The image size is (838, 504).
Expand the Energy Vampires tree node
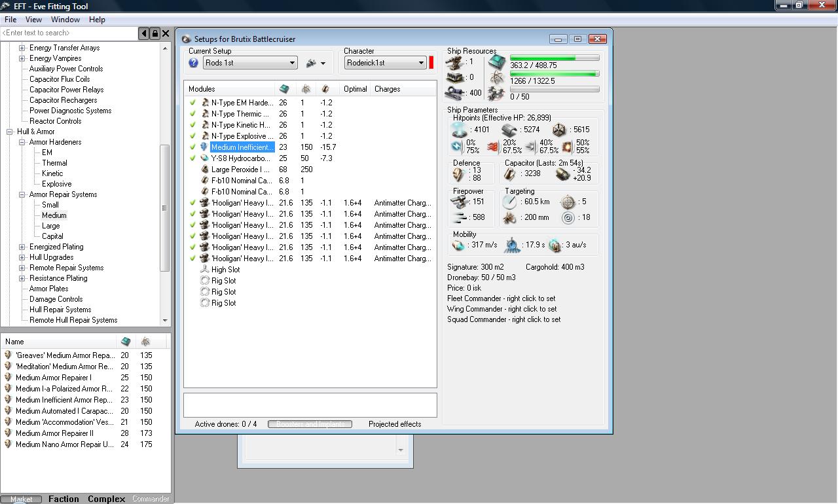(22, 58)
